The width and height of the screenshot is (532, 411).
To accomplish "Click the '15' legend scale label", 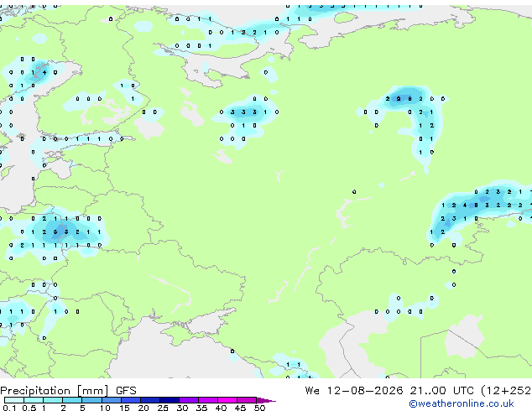I will coord(124,408).
